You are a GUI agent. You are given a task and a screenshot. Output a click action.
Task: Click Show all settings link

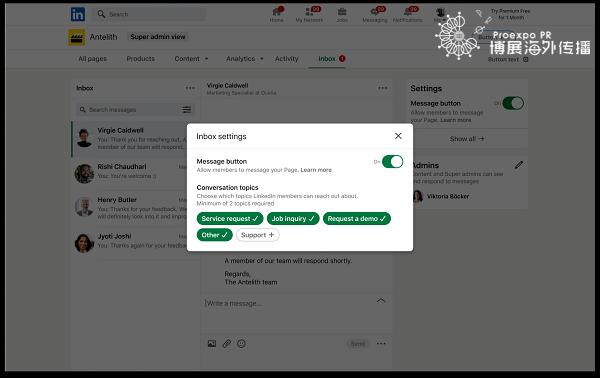[x=467, y=138]
